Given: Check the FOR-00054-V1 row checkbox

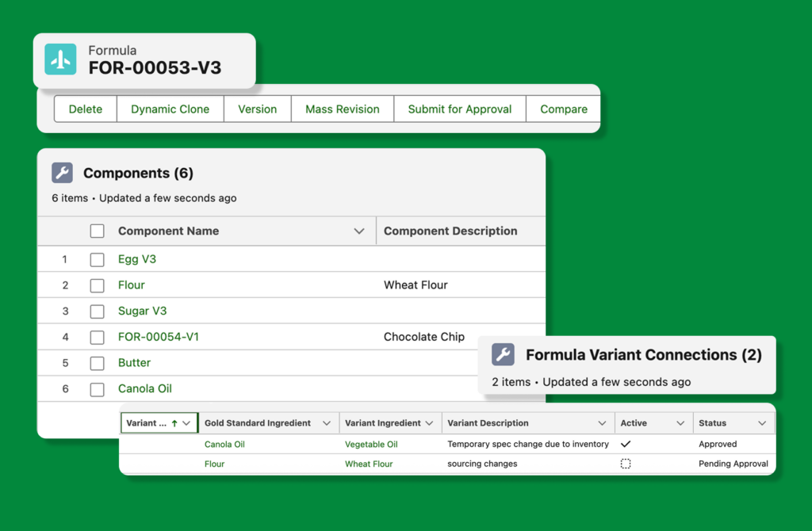Looking at the screenshot, I should click(97, 338).
